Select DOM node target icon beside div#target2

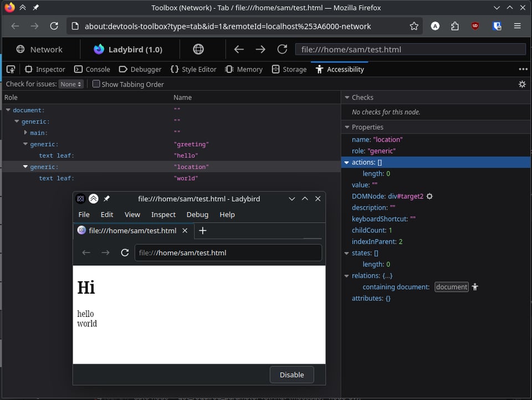click(429, 197)
